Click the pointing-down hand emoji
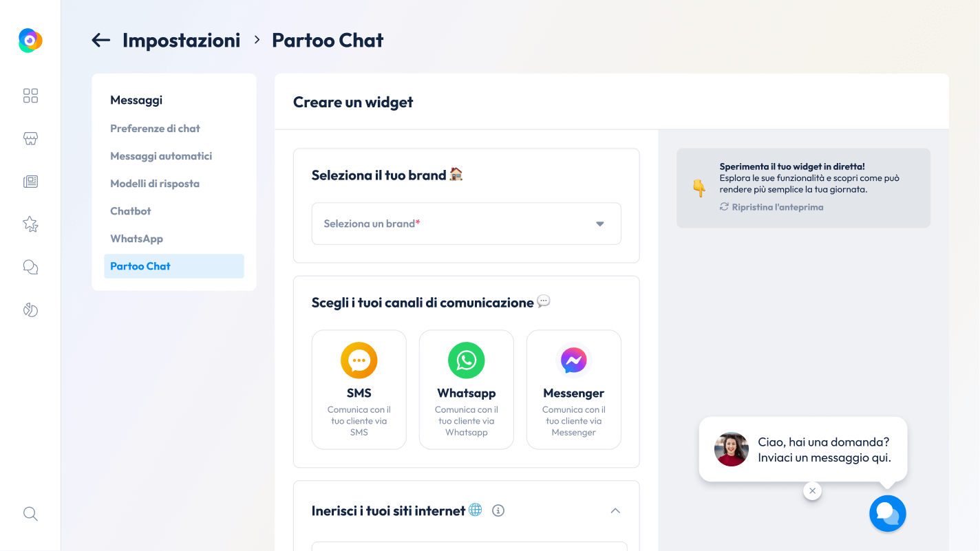 699,188
